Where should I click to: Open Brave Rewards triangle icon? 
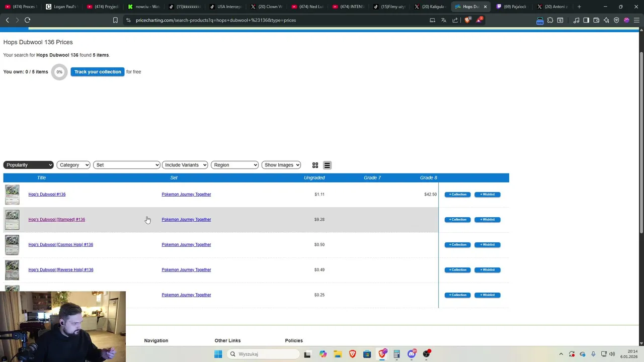pyautogui.click(x=479, y=20)
